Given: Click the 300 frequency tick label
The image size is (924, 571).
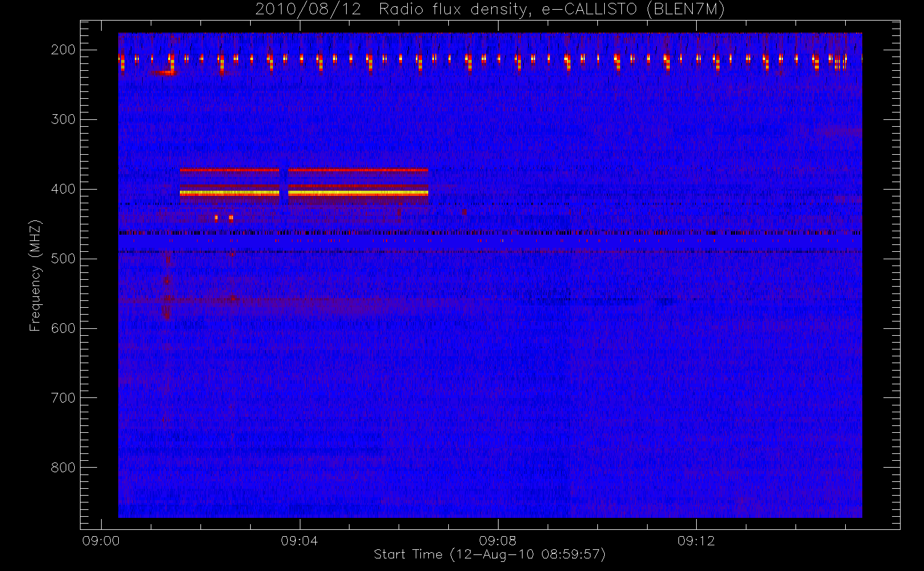Looking at the screenshot, I should click(63, 119).
